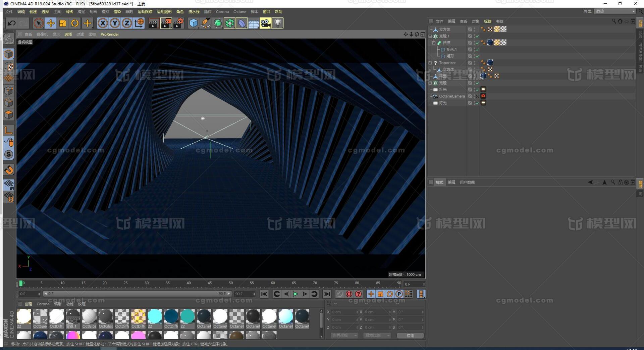The height and width of the screenshot is (350, 644).
Task: Click the 应用 apply button
Action: [410, 336]
